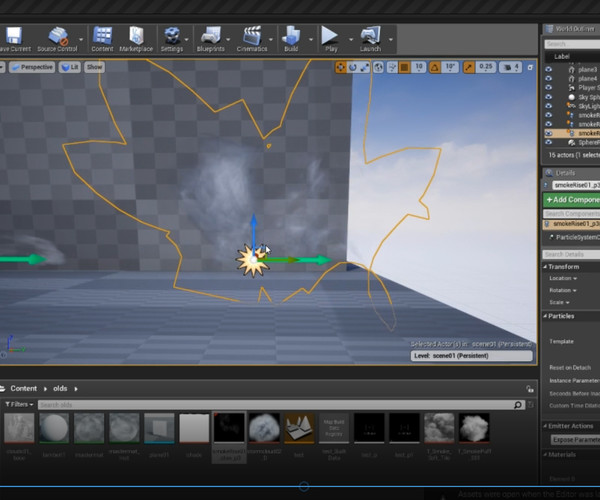Open the Source Control dropdown arrow
The image size is (600, 500).
pyautogui.click(x=81, y=39)
